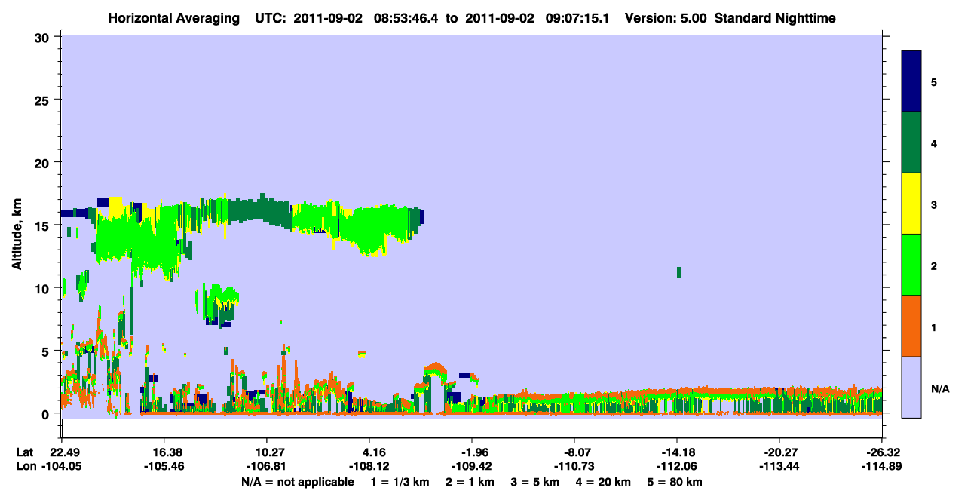This screenshot has width=980, height=503.
Task: Click latitude value '10.27'
Action: click(267, 452)
